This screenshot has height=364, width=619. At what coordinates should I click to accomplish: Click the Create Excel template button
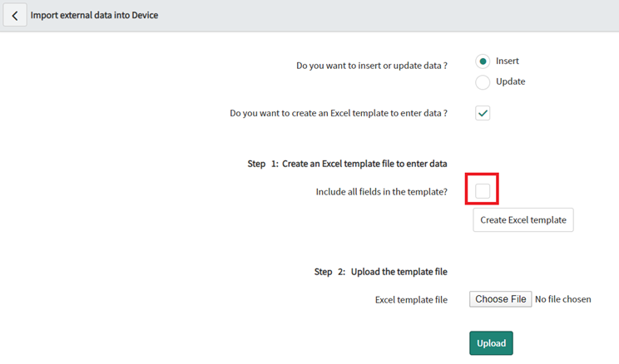(x=523, y=220)
